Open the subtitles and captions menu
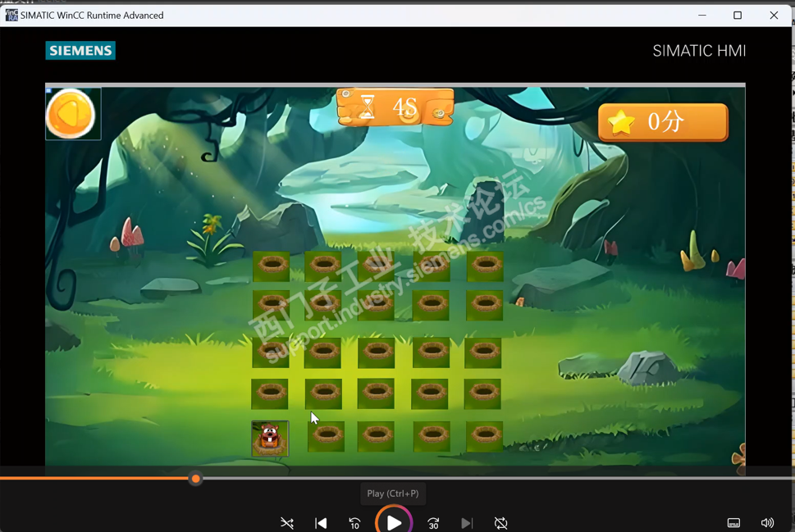Viewport: 795px width, 532px height. 733,523
